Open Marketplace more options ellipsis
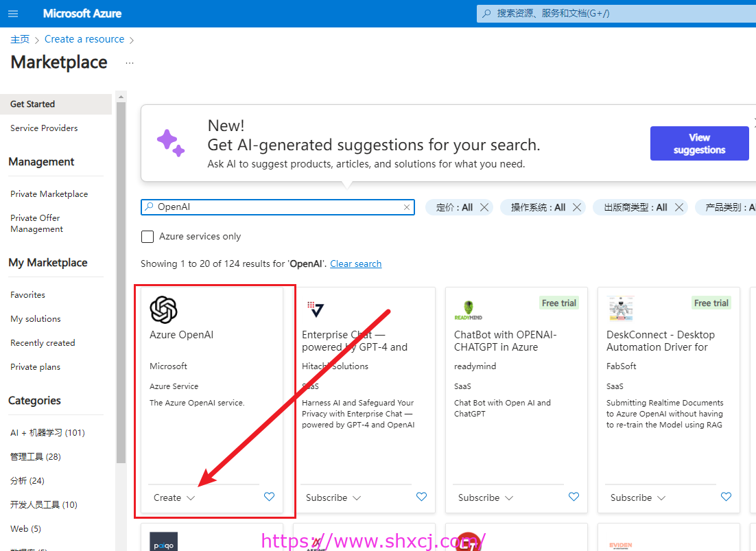Viewport: 756px width, 551px height. tap(129, 62)
